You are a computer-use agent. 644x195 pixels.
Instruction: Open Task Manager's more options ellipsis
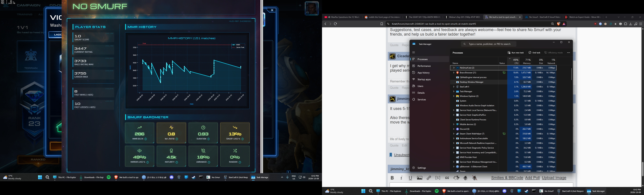click(x=569, y=53)
